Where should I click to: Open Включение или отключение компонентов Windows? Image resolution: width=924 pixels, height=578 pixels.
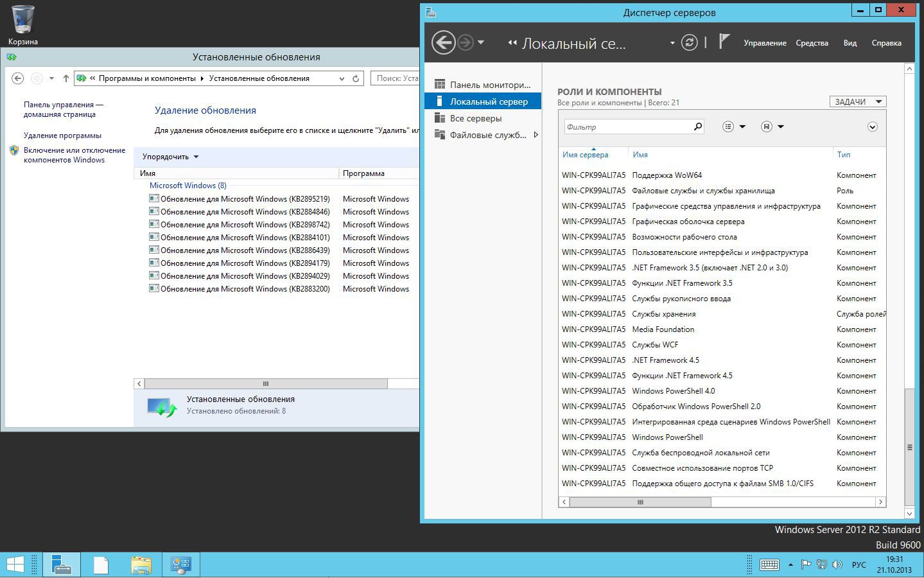coord(74,155)
